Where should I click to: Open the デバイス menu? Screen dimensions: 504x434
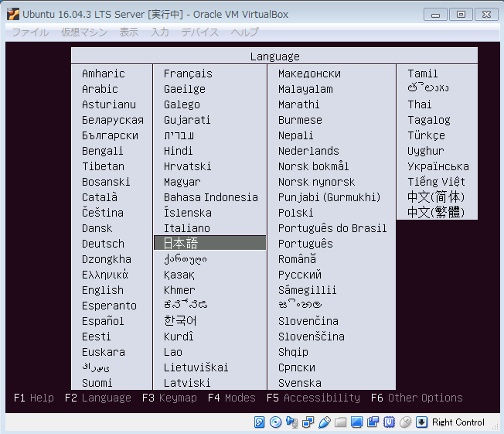[x=200, y=32]
